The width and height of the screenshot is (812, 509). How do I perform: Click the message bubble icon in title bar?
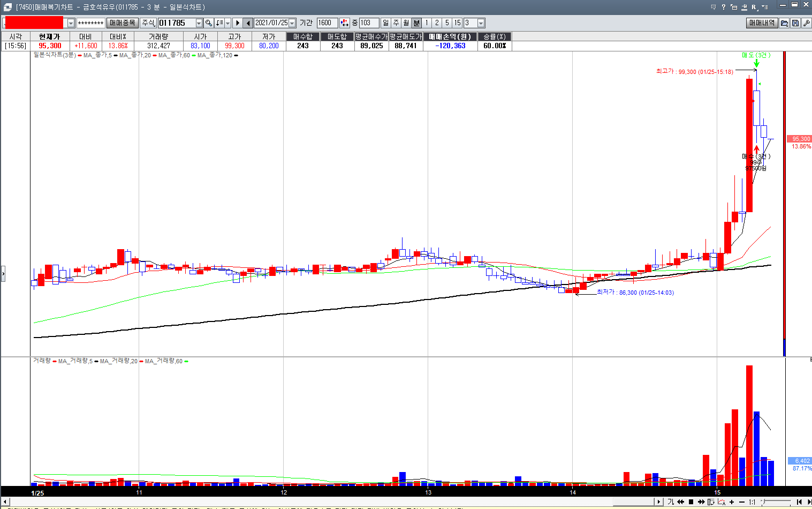[x=713, y=7]
